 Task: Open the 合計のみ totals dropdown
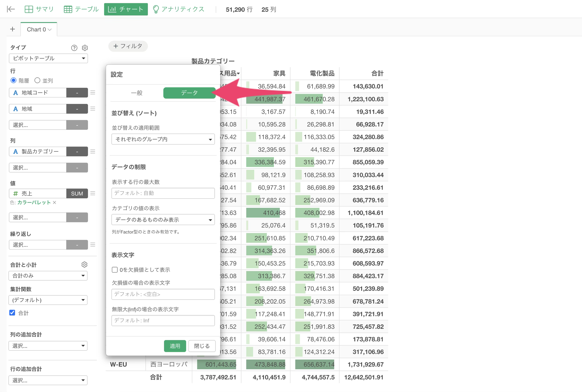pyautogui.click(x=48, y=276)
